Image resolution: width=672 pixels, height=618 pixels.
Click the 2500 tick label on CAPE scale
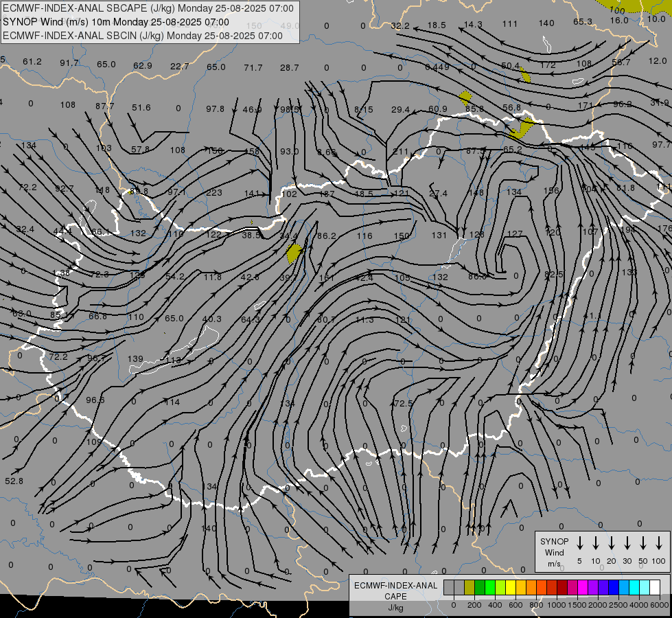pos(618,605)
